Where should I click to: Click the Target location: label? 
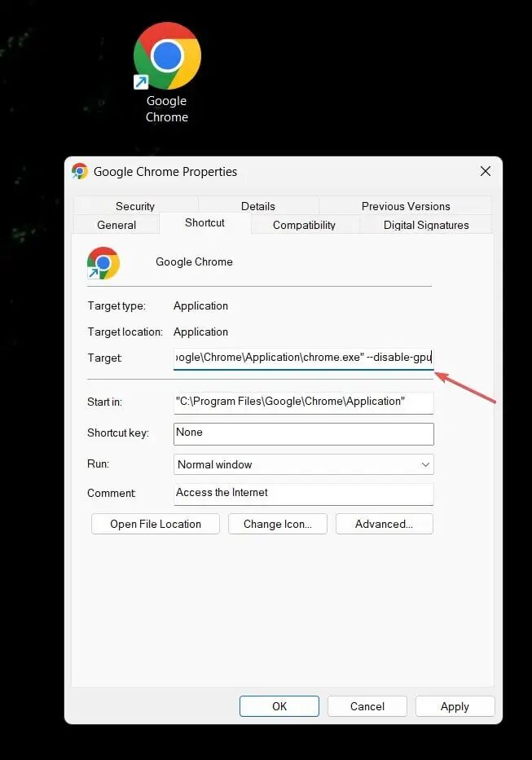tap(125, 332)
